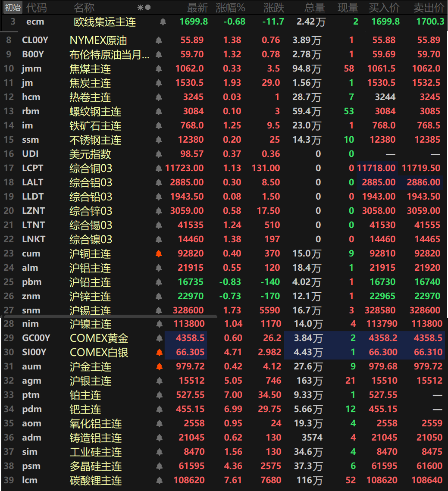Viewport: 448px width, 491px height.
Task: Click the alert bell for 欧线集运主连
Action: tap(163, 22)
